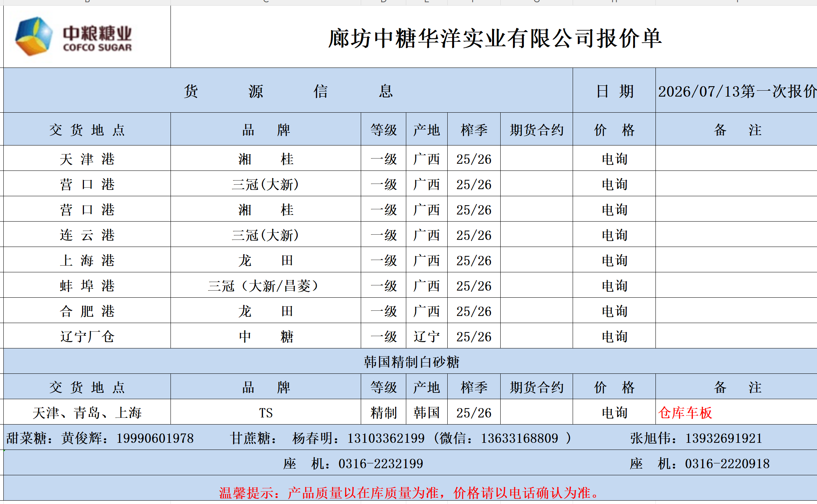Click 湘桂 brand in the 天津港 row
Image resolution: width=817 pixels, height=504 pixels.
(266, 159)
